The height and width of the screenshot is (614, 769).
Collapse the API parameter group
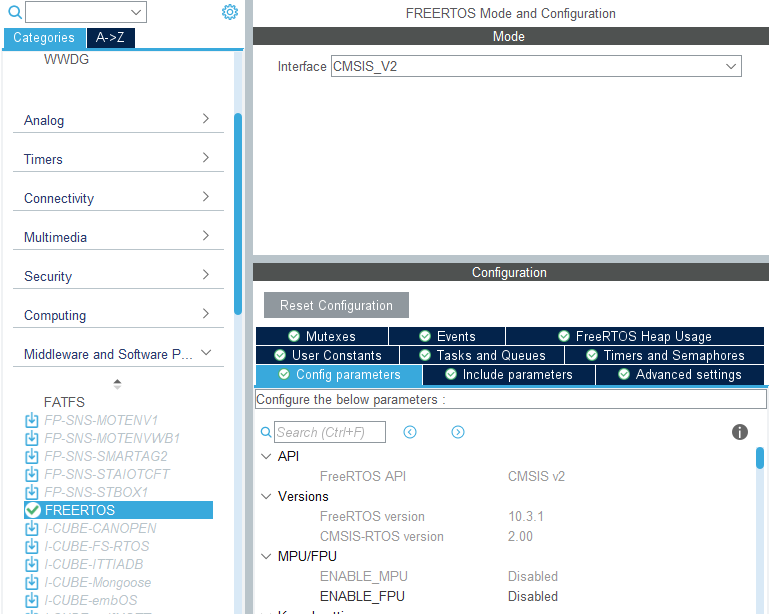(x=266, y=457)
